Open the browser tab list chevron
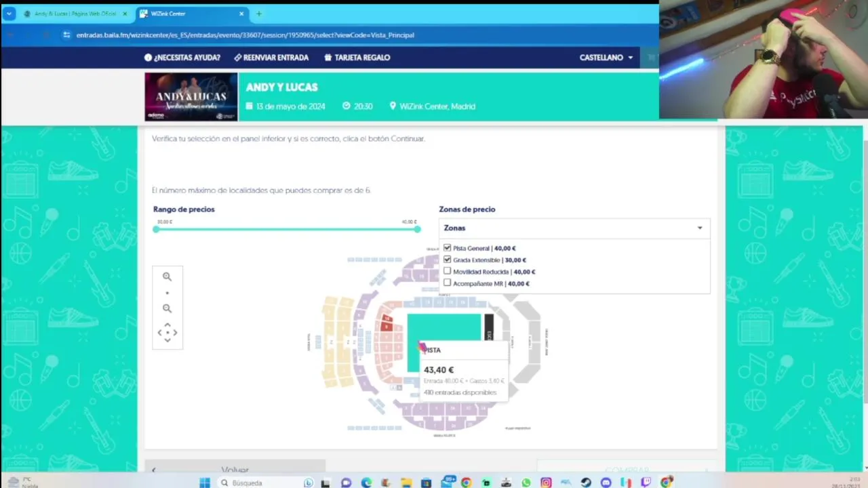 pyautogui.click(x=9, y=14)
